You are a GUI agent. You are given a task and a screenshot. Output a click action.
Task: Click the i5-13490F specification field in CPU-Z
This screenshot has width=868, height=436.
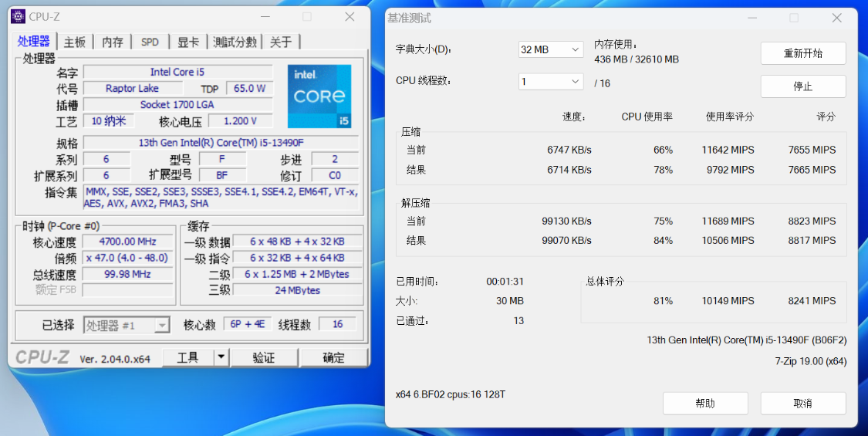tap(221, 143)
